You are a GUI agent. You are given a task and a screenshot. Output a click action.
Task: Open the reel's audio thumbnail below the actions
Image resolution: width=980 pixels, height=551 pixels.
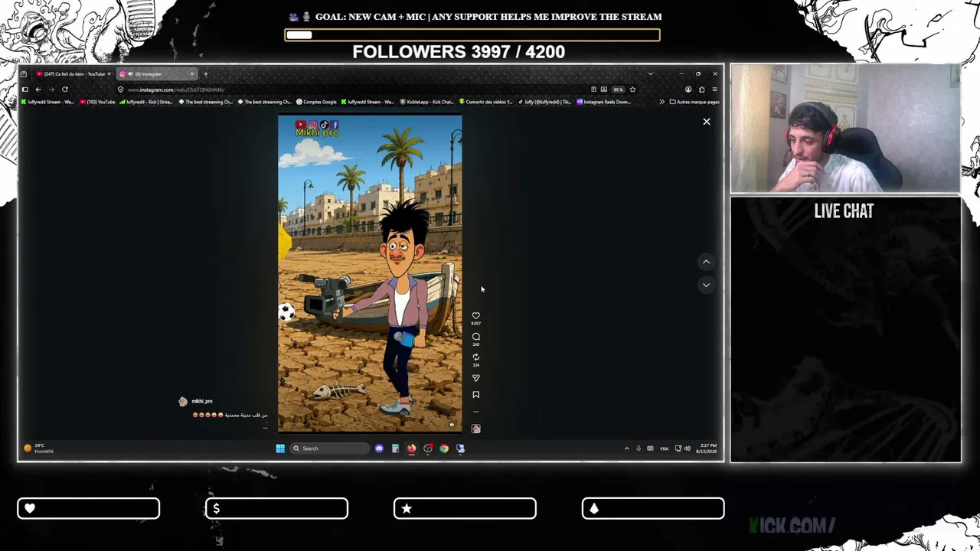click(x=475, y=429)
